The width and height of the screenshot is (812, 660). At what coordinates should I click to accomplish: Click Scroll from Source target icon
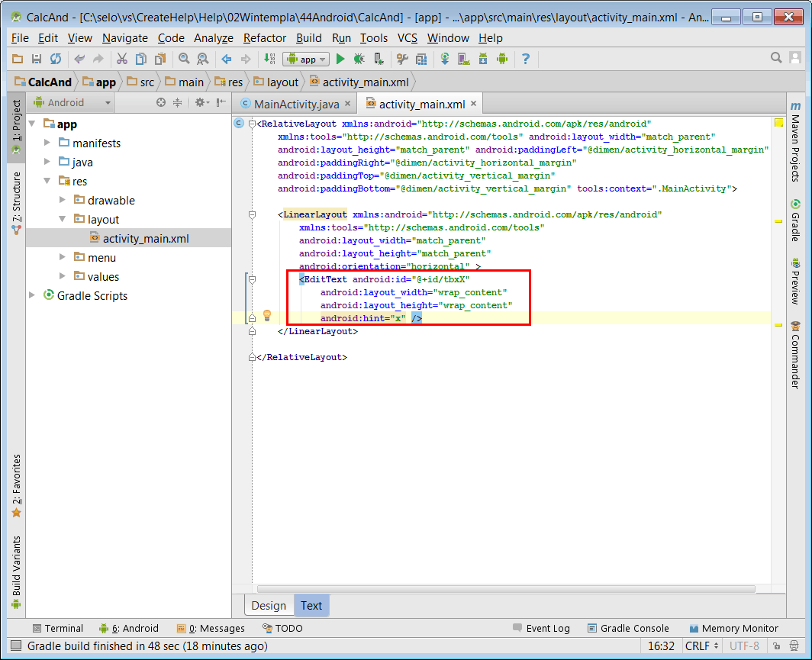point(161,102)
